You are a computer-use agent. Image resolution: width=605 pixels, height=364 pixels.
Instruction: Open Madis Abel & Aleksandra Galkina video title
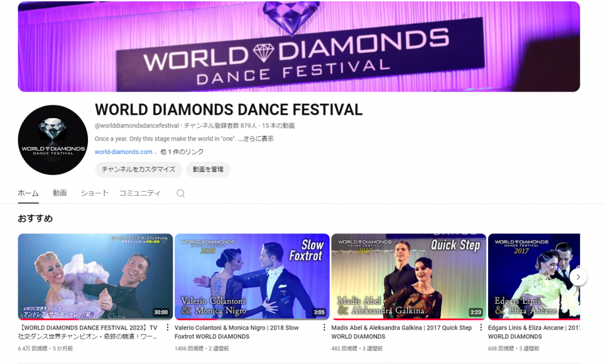coord(401,332)
